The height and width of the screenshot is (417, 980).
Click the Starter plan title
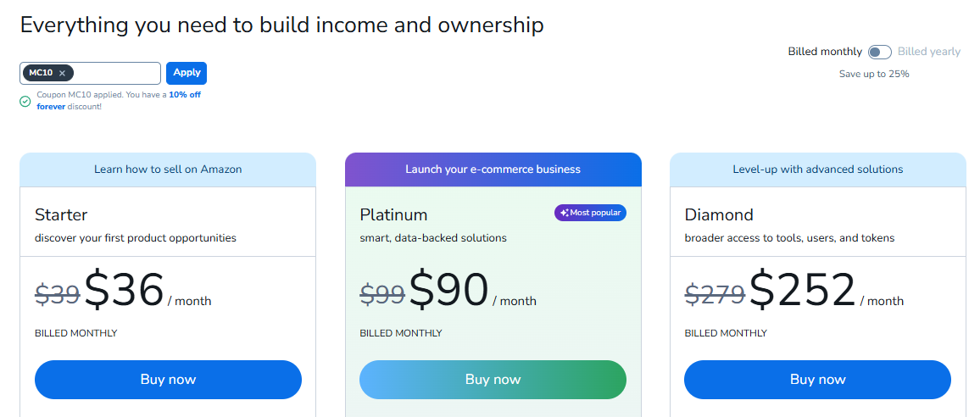61,215
